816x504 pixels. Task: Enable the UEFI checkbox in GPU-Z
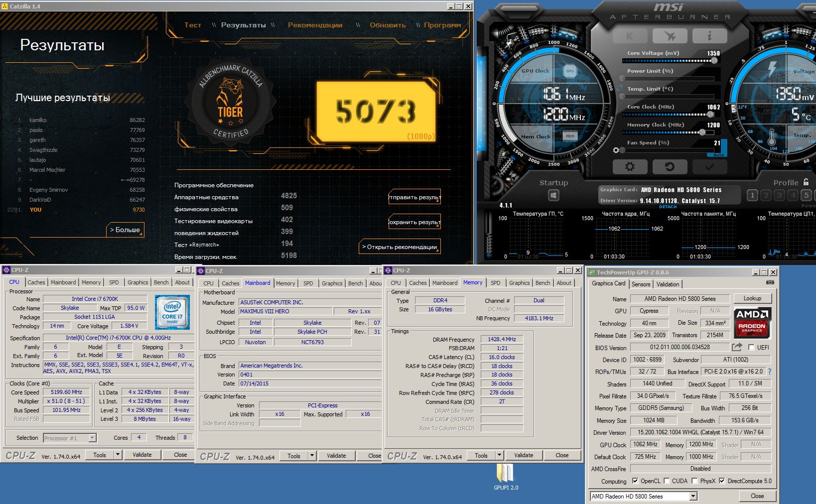751,348
